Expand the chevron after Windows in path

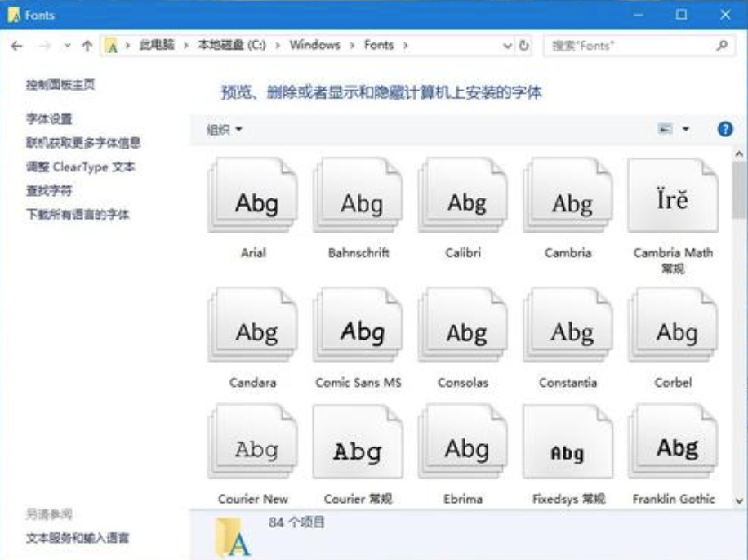(x=352, y=46)
